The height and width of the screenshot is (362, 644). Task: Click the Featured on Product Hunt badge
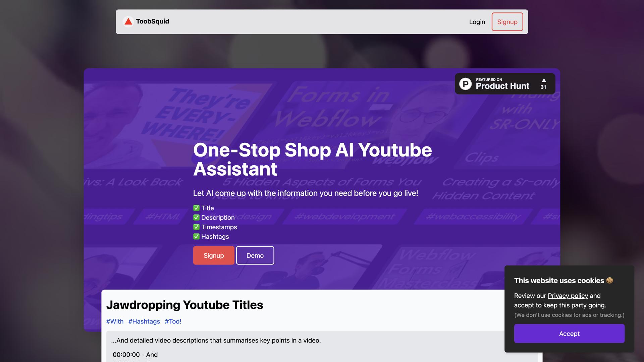click(x=502, y=84)
